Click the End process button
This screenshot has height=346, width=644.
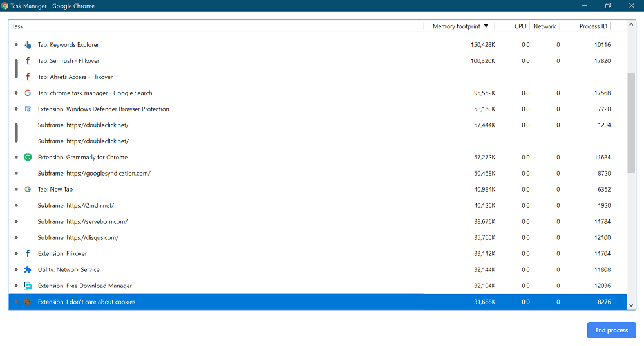(x=612, y=330)
